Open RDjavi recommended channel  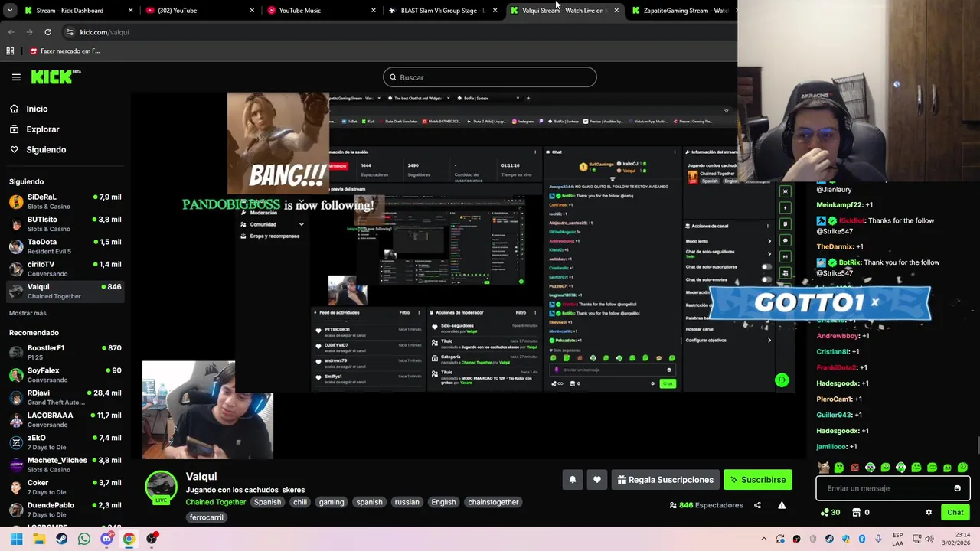pyautogui.click(x=65, y=397)
